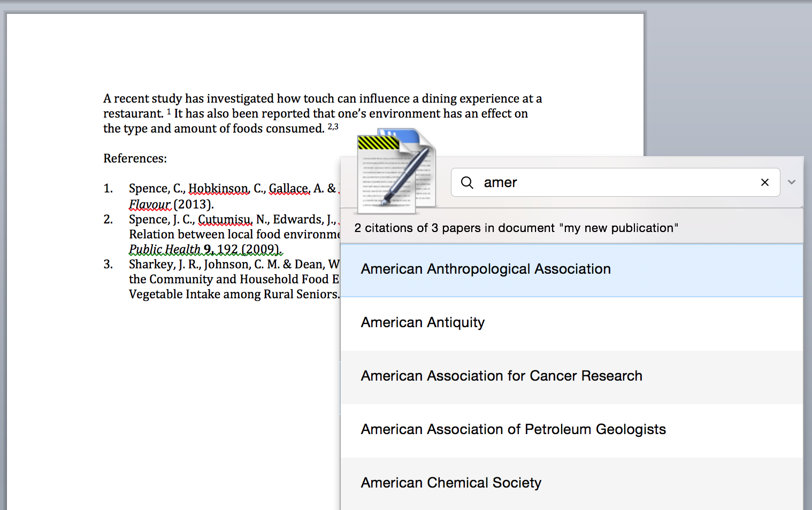Choose American Chemical Society style
The height and width of the screenshot is (510, 812).
tap(572, 483)
